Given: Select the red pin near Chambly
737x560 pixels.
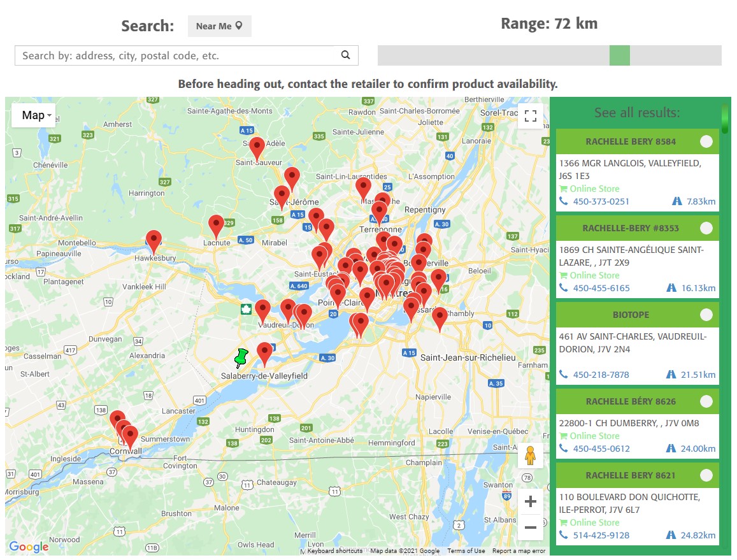Looking at the screenshot, I should pyautogui.click(x=440, y=319).
